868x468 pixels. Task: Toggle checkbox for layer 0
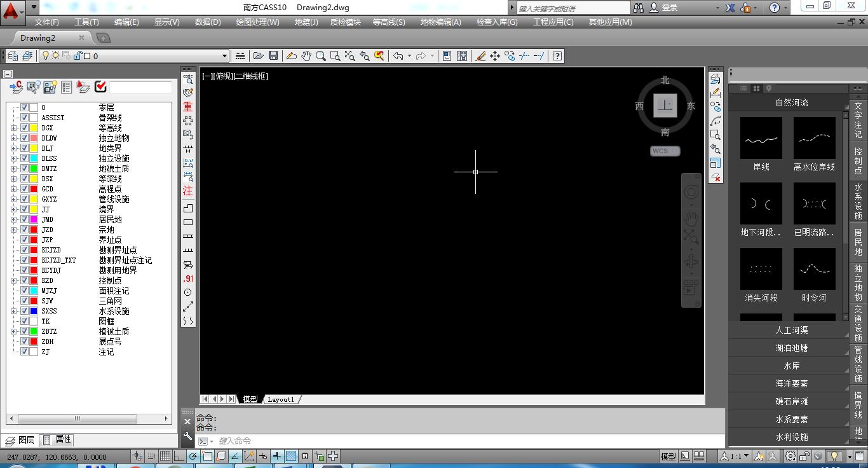(24, 107)
